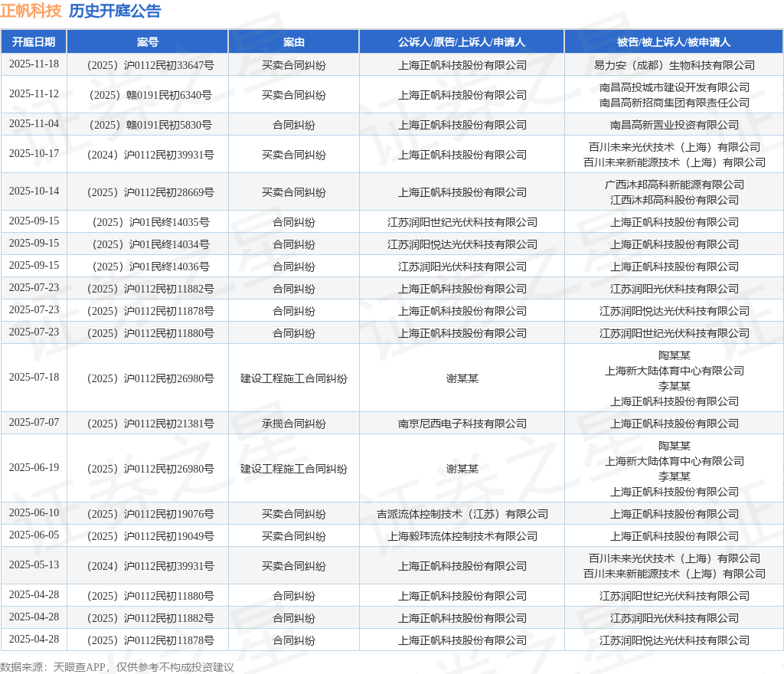
Task: Select the 被告/被上诉人/被申请人 column header
Action: 674,42
